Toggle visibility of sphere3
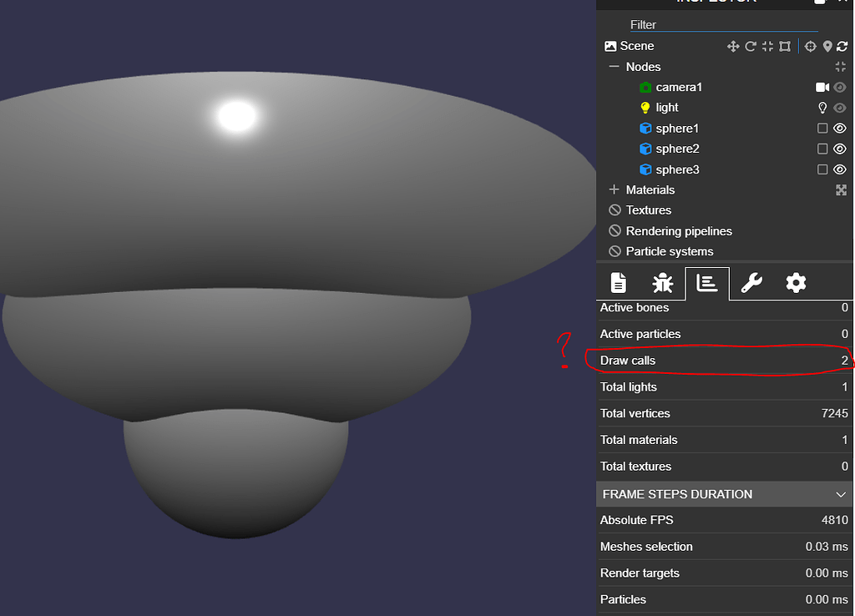The height and width of the screenshot is (616, 855). click(x=839, y=169)
